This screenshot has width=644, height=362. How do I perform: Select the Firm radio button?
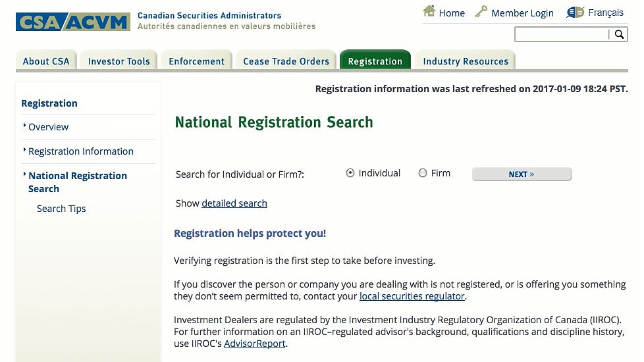(423, 173)
